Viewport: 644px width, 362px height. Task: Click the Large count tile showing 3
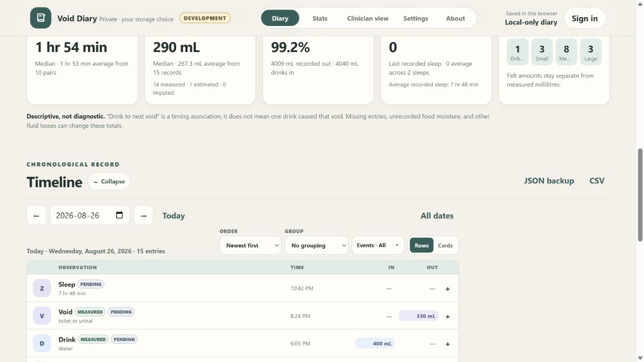pos(591,52)
